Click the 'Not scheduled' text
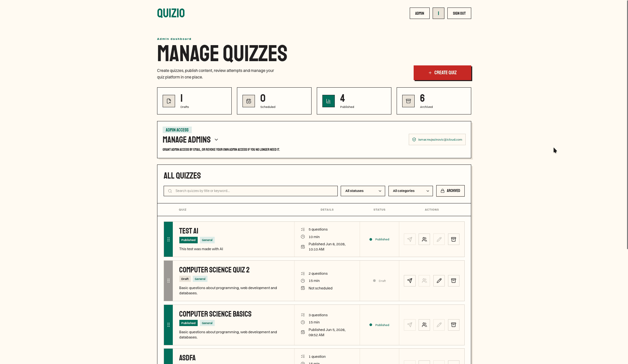Screen dimensions: 628x364 [x=320, y=288]
